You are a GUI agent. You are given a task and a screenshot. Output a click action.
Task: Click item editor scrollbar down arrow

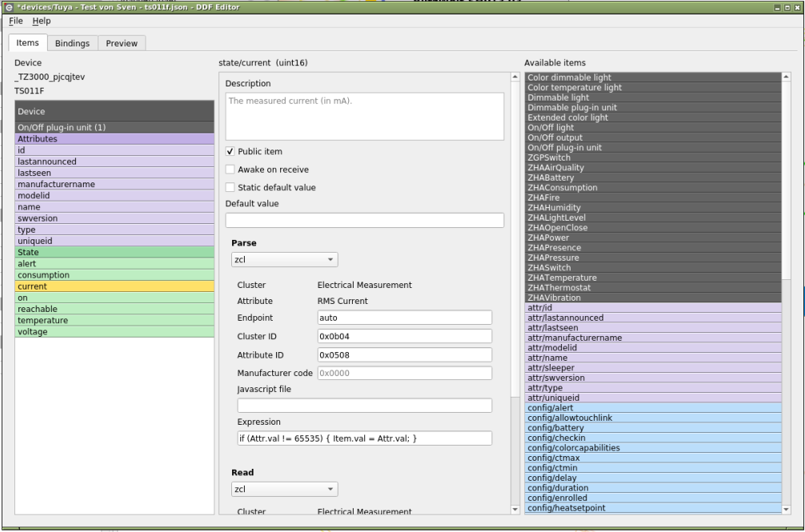[x=515, y=510]
